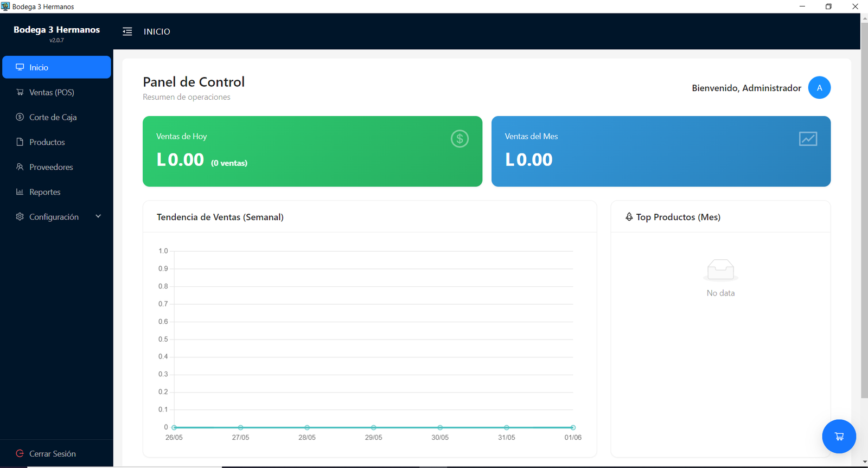Click the 26/05 data point on chart
The height and width of the screenshot is (468, 868).
(x=174, y=427)
